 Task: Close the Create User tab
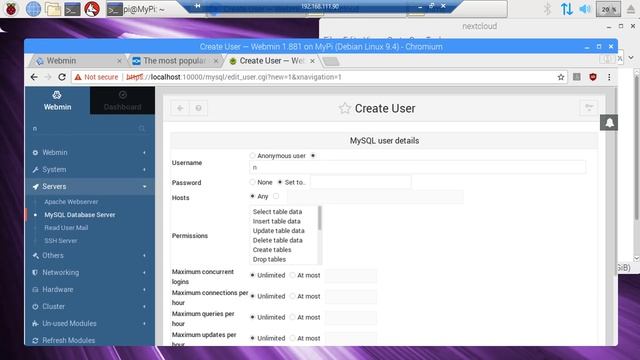312,61
